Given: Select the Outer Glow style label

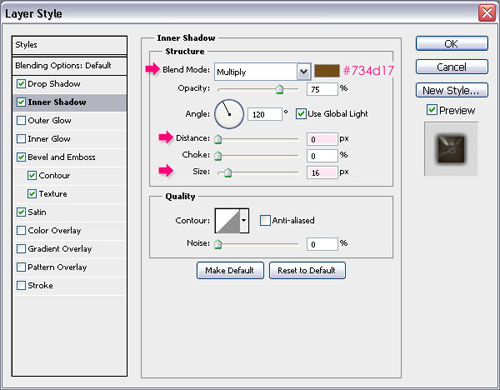Looking at the screenshot, I should 49,120.
